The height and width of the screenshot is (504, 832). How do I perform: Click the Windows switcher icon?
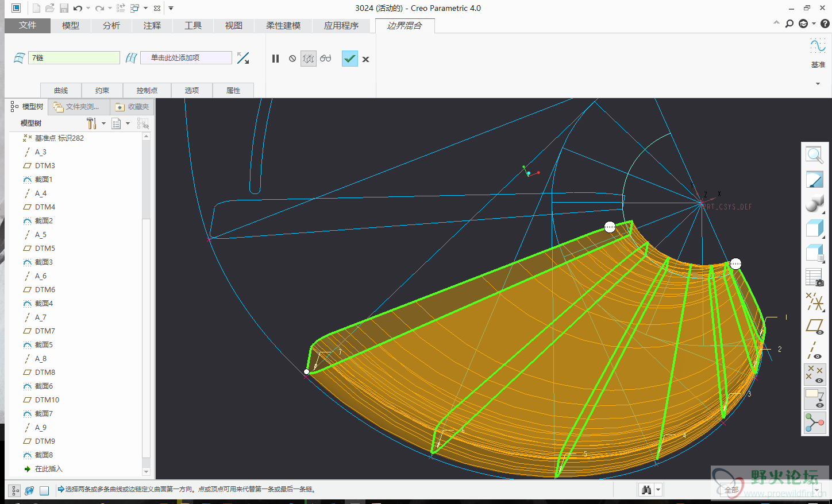coord(135,8)
